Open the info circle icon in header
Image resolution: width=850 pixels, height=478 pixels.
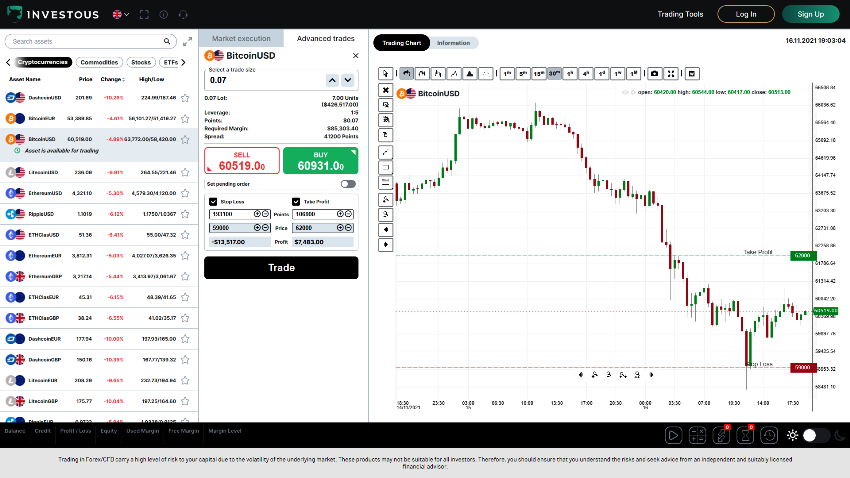tap(164, 15)
